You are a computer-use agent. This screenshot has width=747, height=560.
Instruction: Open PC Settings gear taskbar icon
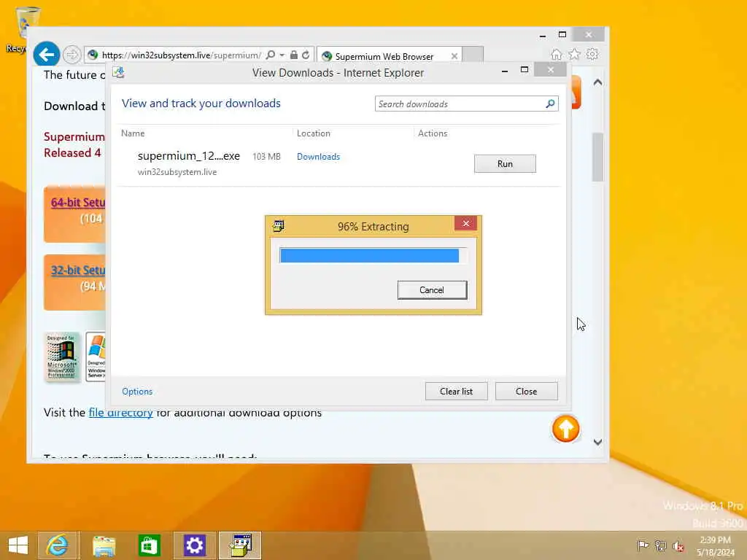tap(194, 545)
